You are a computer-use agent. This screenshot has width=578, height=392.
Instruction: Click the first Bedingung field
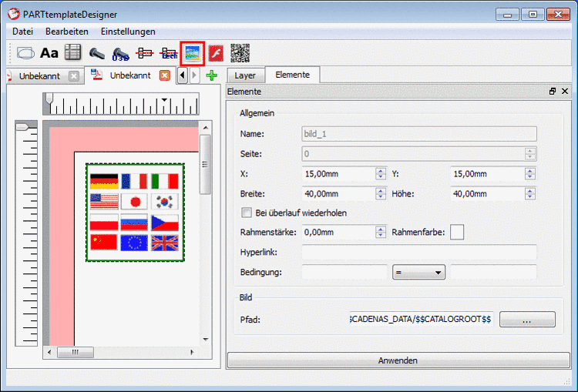tap(344, 273)
